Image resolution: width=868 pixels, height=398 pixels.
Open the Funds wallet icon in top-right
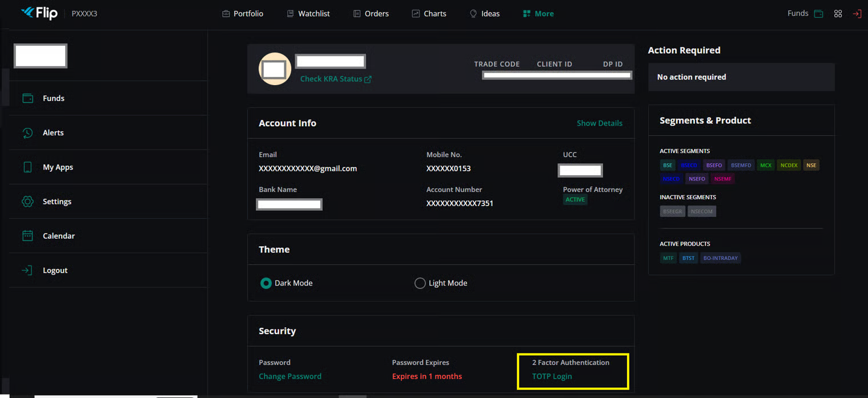818,14
